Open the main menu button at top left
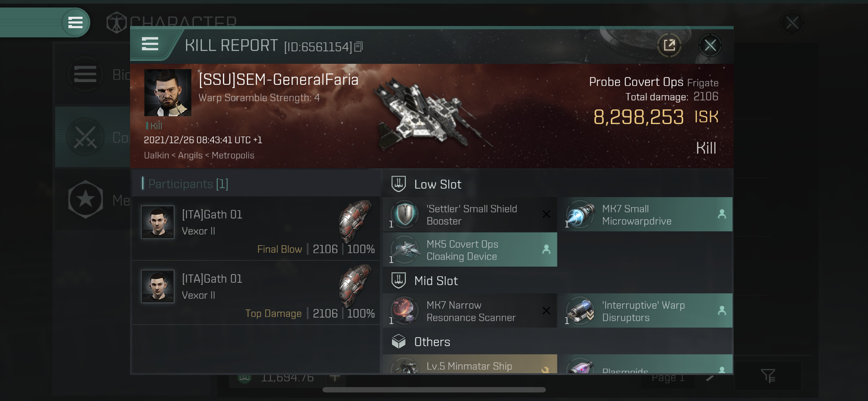 point(75,22)
